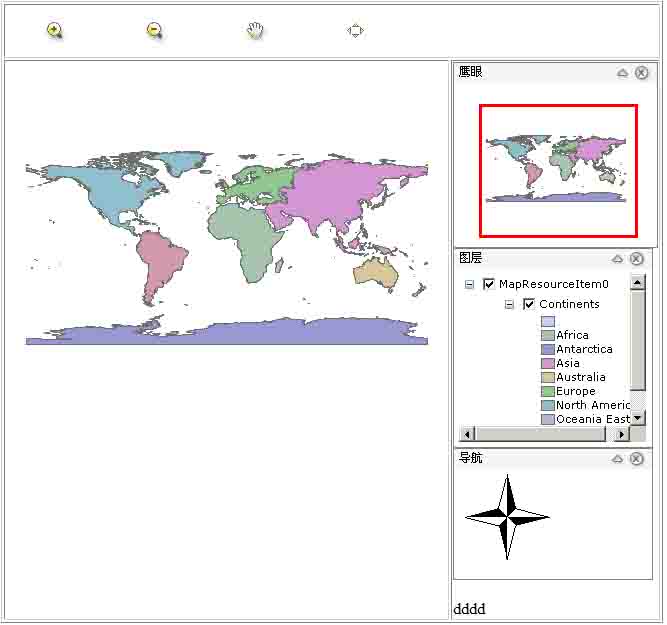Screen dimensions: 667x625
Task: Toggle the Continents layer checkbox
Action: [x=529, y=305]
